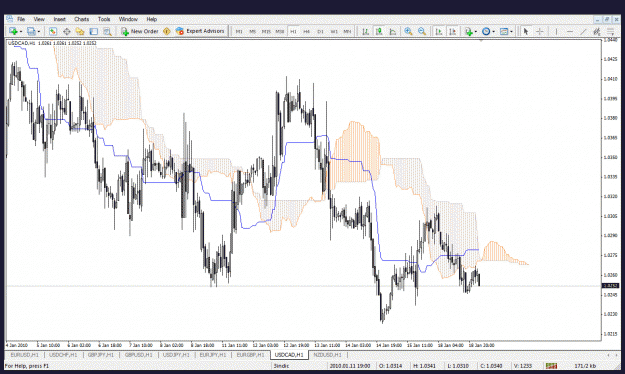625x374 pixels.
Task: Open the File menu
Action: pyautogui.click(x=21, y=19)
